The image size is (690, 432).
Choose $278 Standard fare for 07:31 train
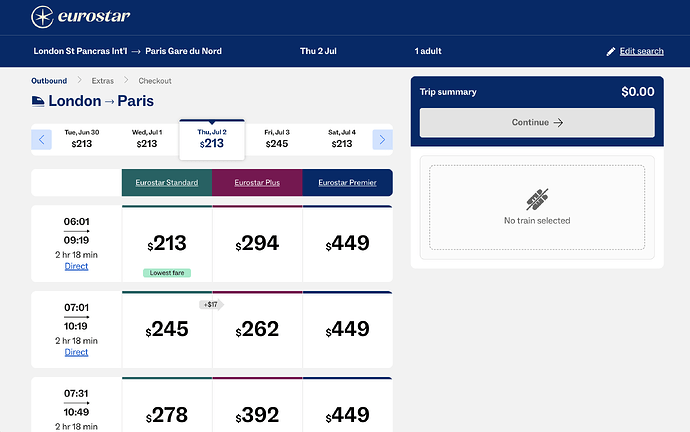pos(167,405)
